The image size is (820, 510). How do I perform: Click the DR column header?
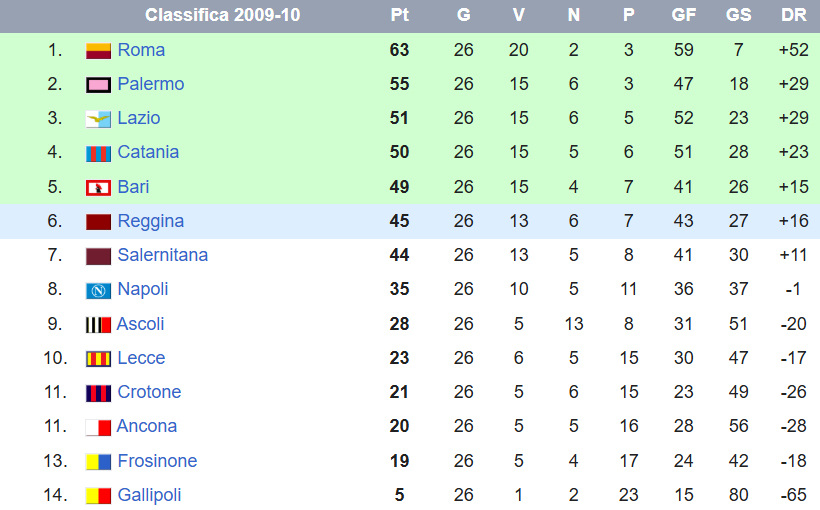(793, 16)
